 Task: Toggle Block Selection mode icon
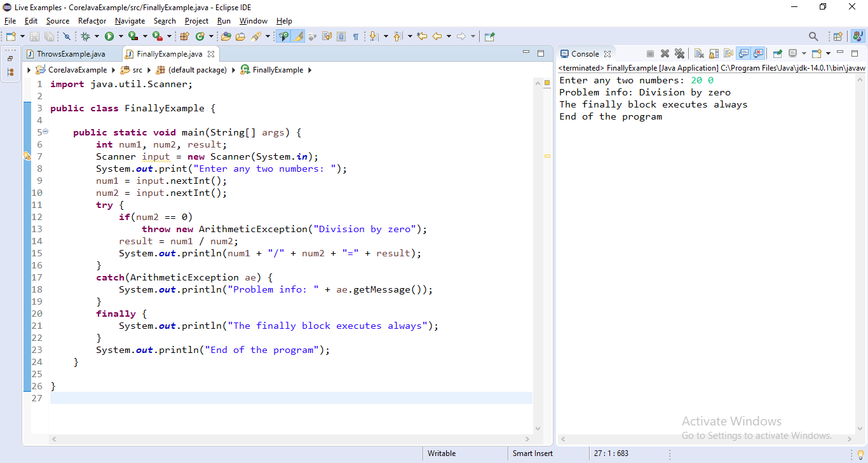point(341,36)
